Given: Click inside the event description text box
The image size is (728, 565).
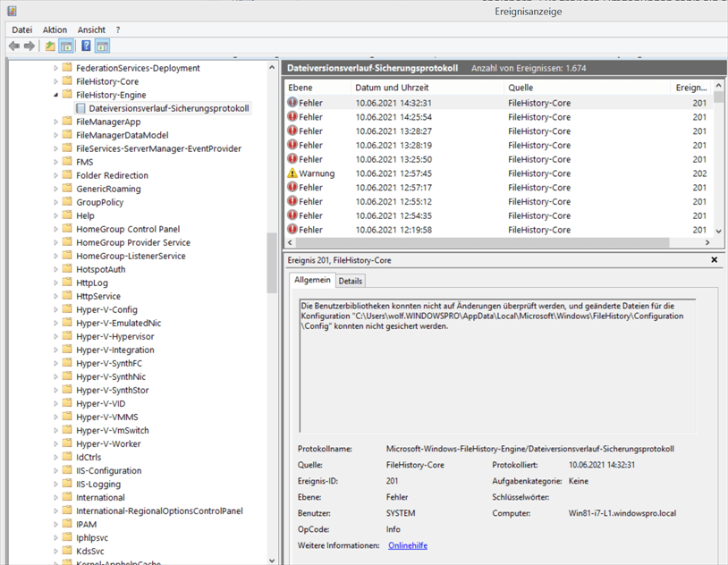Looking at the screenshot, I should 497,366.
